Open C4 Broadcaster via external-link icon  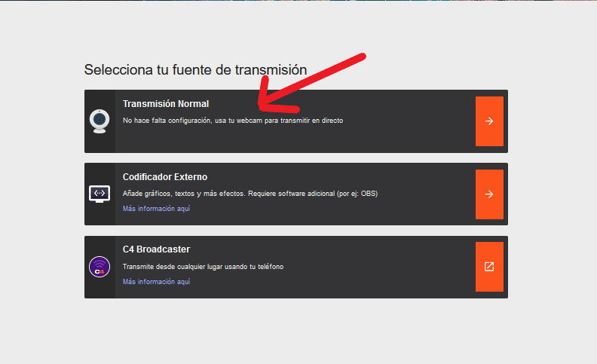(x=489, y=267)
